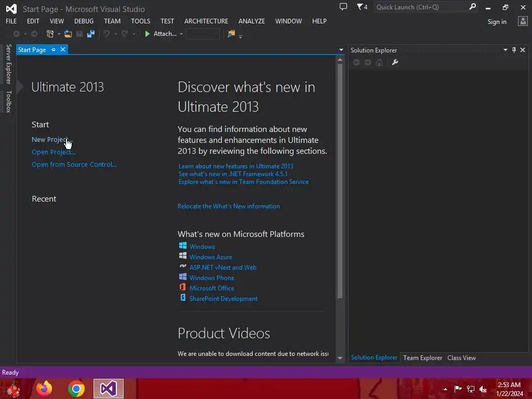The height and width of the screenshot is (399, 532).
Task: Open the ARCHITECTURE menu
Action: pos(206,21)
